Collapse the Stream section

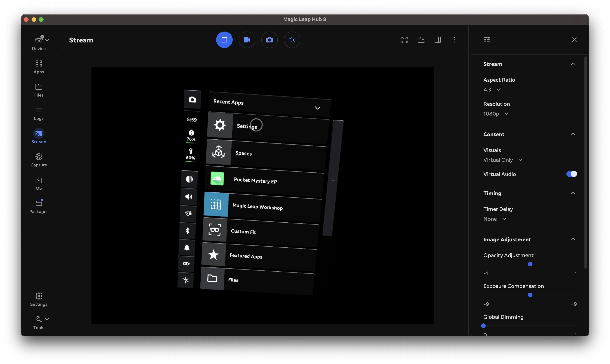click(573, 64)
